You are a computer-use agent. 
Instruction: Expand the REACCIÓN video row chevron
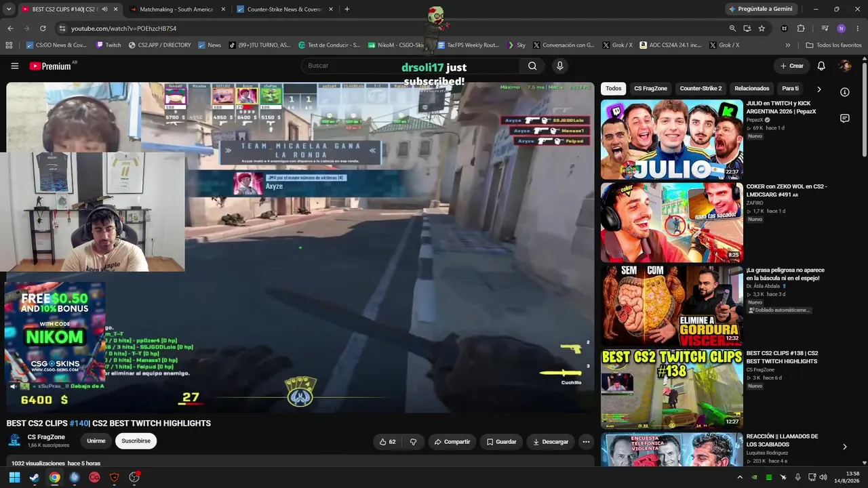845,447
